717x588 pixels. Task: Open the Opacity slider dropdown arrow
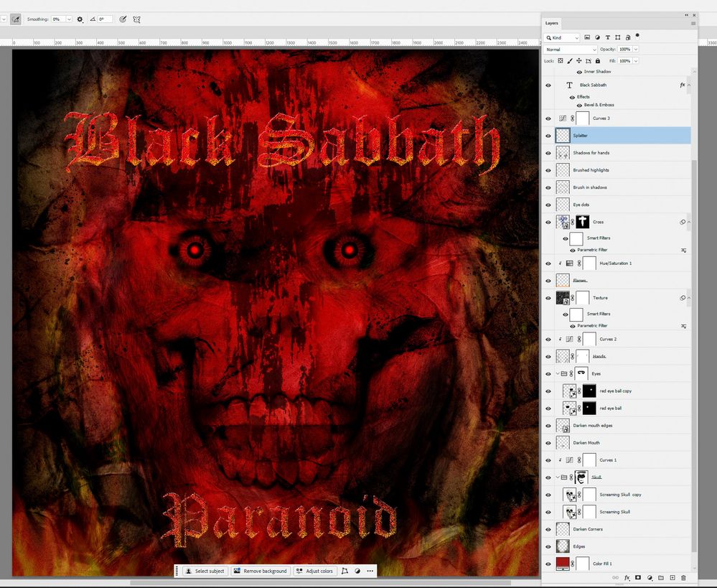coord(636,50)
